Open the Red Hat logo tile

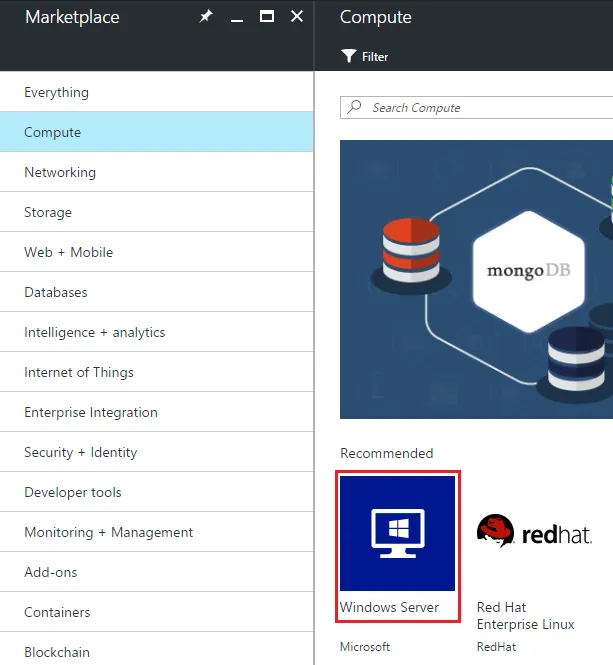coord(535,531)
